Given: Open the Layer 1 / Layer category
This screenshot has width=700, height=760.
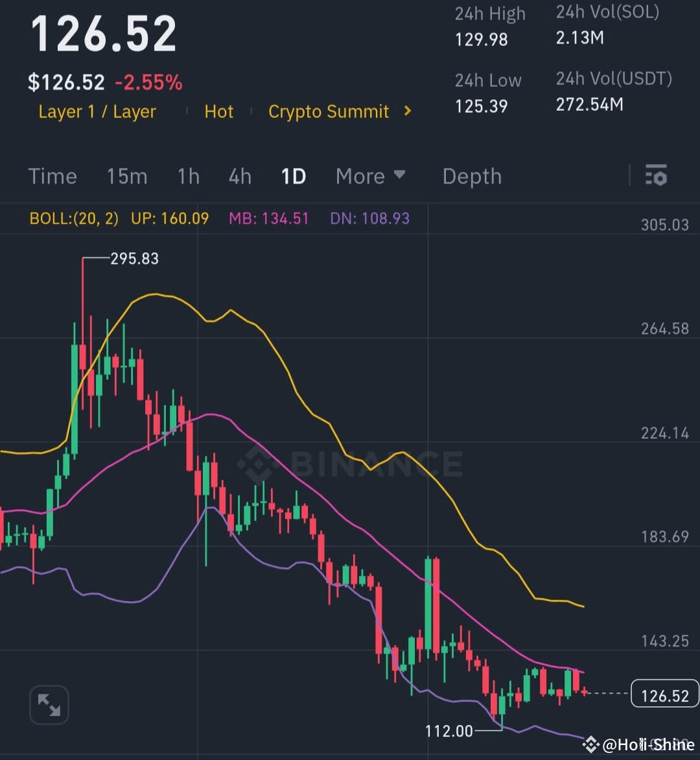Looking at the screenshot, I should 97,111.
